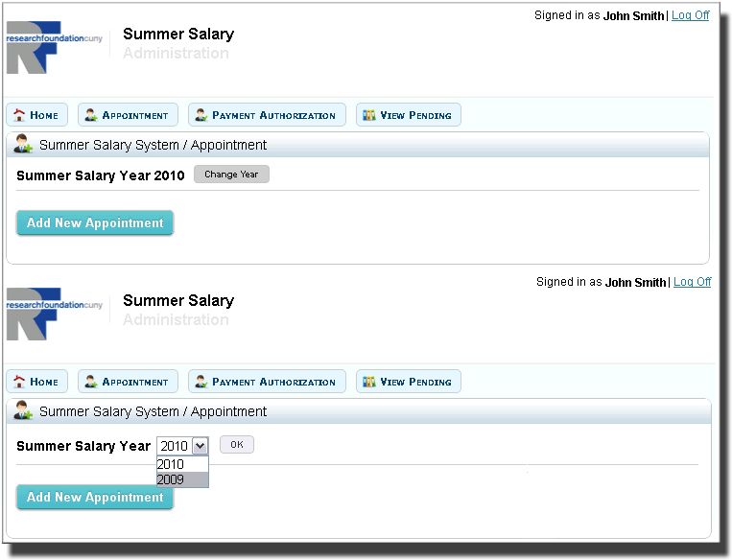The width and height of the screenshot is (732, 560).
Task: Open the Summer Salary Year dropdown arrow
Action: (x=200, y=446)
